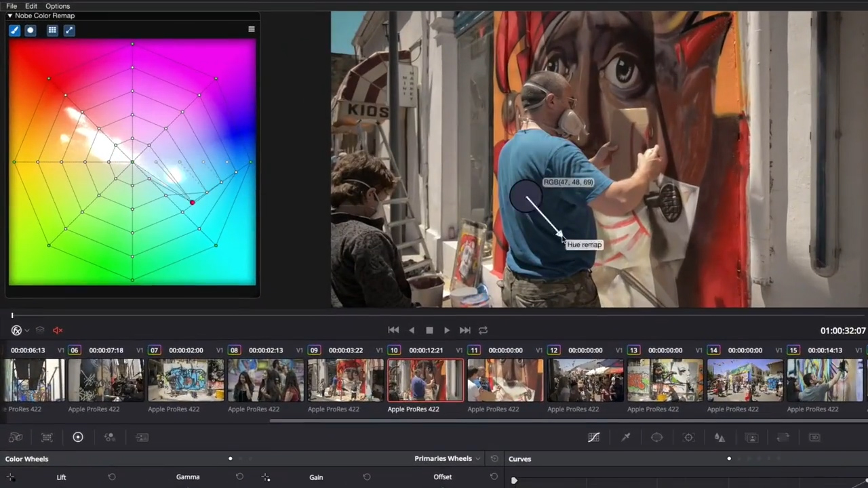Open the fx dropdown arrow
Screen dimensions: 868x488
tap(26, 331)
